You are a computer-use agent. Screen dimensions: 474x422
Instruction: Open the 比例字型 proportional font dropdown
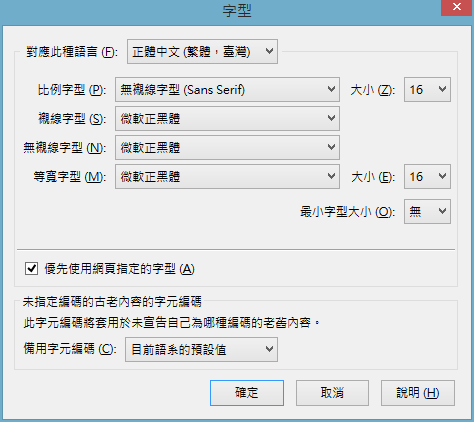point(227,89)
